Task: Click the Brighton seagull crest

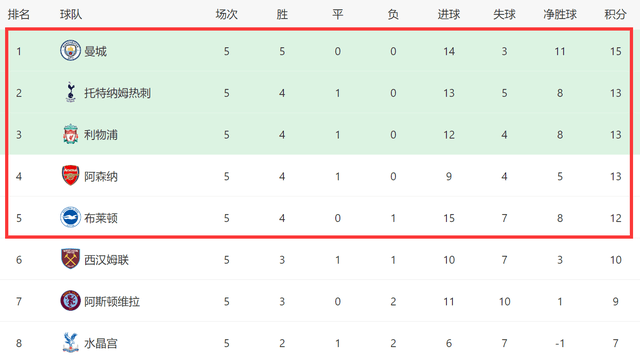Action: point(70,217)
